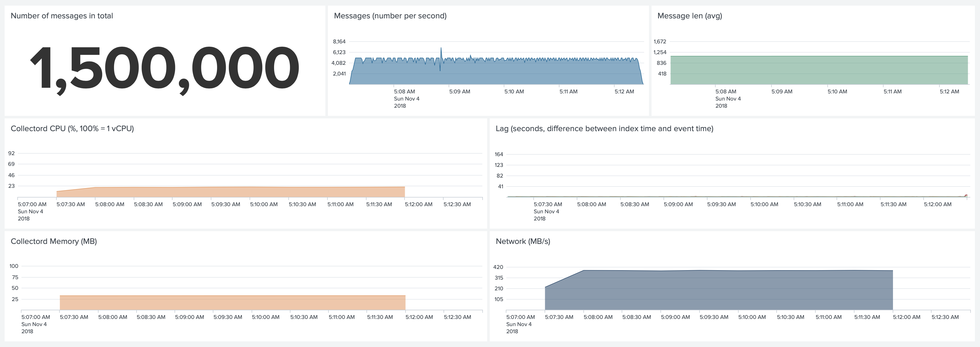Click the Lag panel title
The height and width of the screenshot is (347, 980).
tap(604, 129)
